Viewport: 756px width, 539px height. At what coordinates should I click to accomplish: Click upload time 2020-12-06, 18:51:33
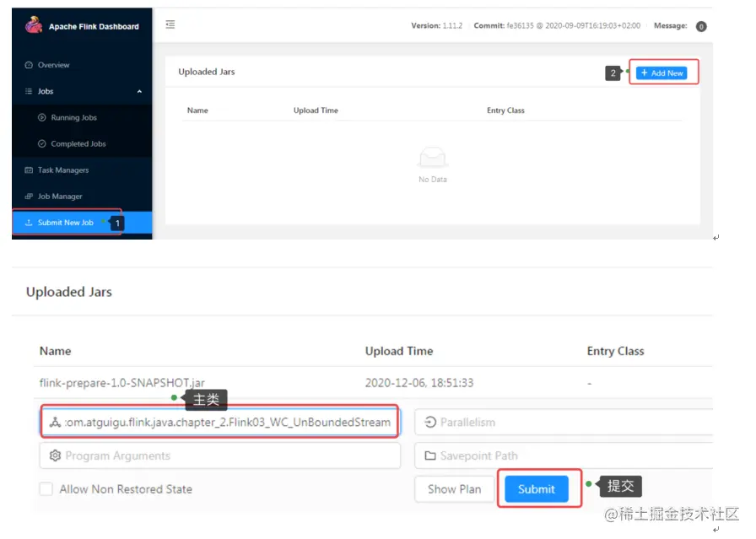419,383
